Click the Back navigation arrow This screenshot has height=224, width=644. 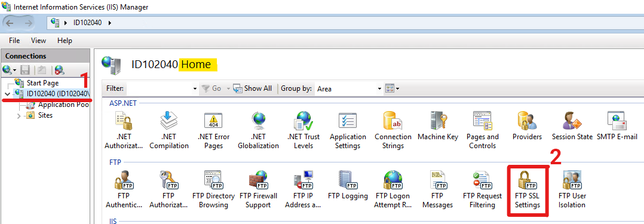pyautogui.click(x=10, y=23)
